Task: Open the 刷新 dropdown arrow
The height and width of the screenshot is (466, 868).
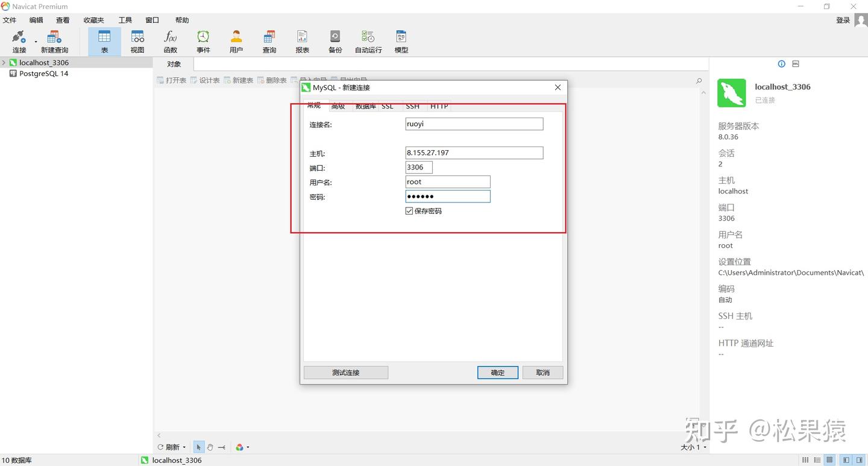Action: 184,447
